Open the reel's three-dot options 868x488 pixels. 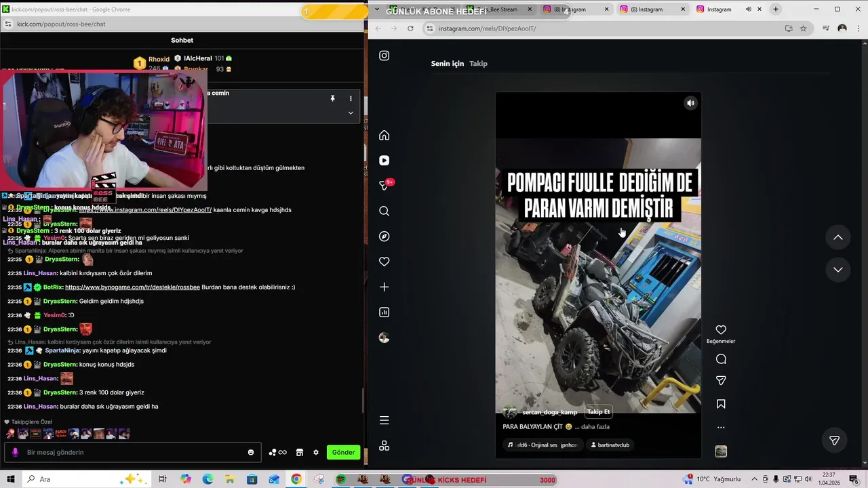[x=721, y=428]
